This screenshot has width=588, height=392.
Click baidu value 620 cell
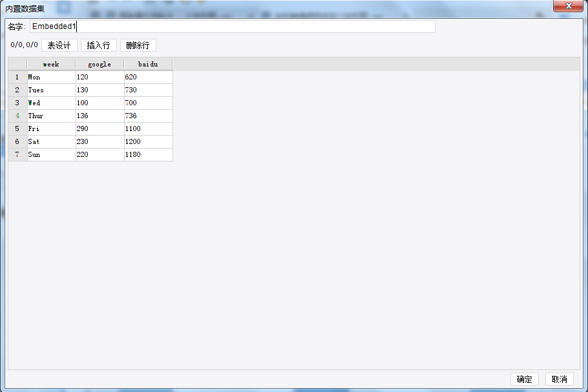149,77
